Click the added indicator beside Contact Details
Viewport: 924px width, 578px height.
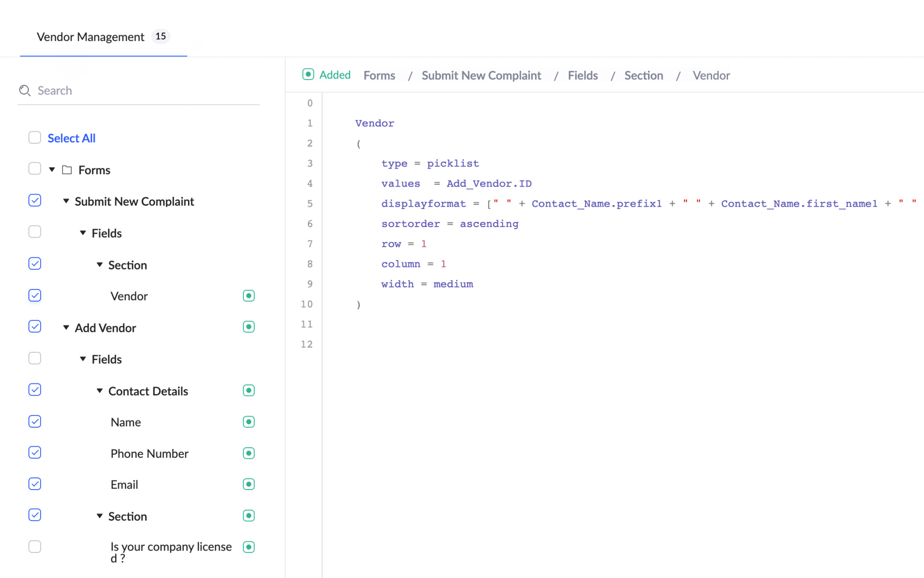[x=249, y=390]
